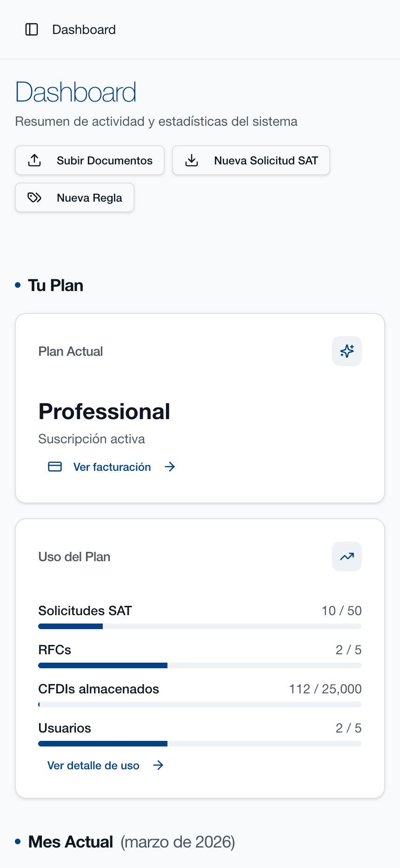
Task: Click the upload icon on Subir Documentos
Action: coord(35,161)
